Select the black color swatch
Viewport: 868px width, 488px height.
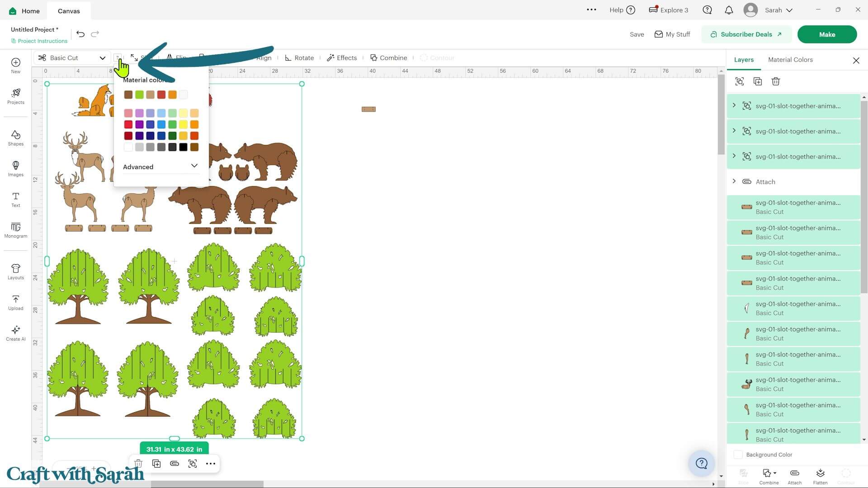click(183, 147)
